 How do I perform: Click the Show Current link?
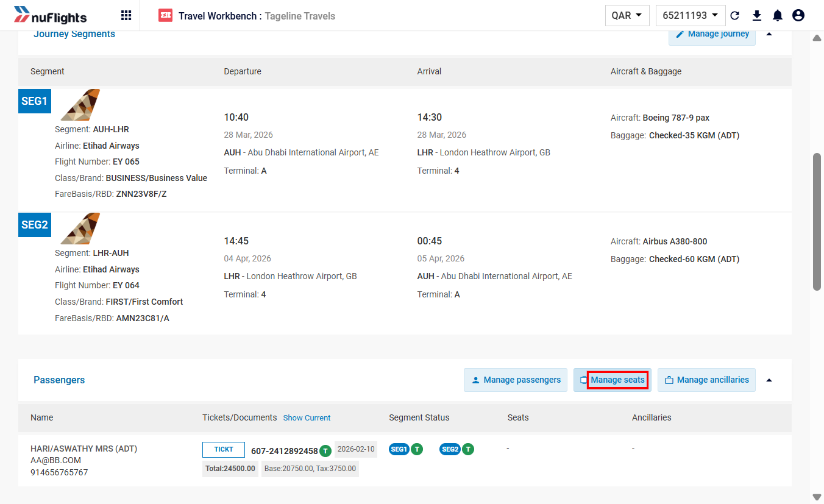pyautogui.click(x=307, y=418)
